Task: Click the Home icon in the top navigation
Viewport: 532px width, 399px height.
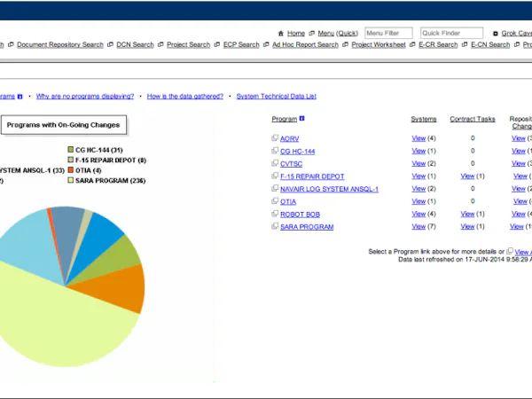Action: point(280,34)
